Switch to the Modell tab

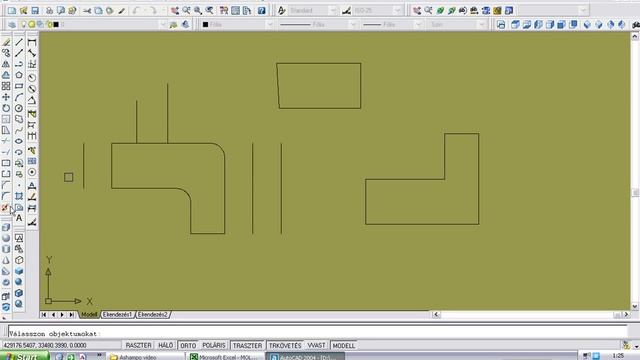point(89,315)
